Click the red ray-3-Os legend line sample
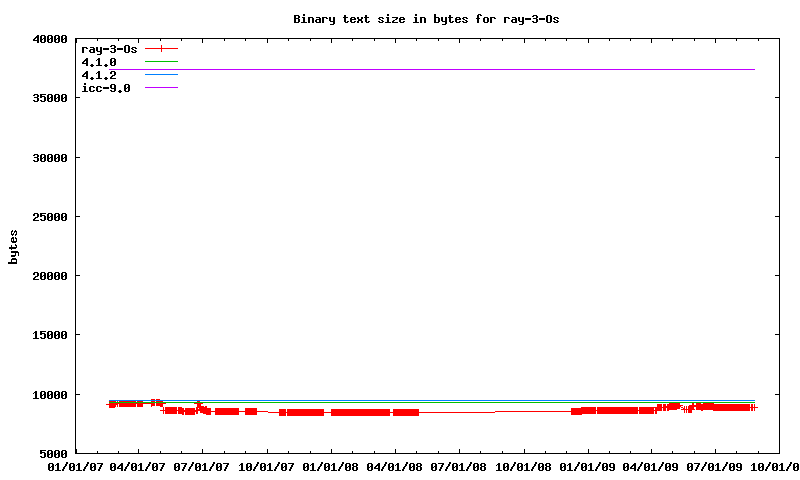800x480 pixels. click(x=161, y=48)
